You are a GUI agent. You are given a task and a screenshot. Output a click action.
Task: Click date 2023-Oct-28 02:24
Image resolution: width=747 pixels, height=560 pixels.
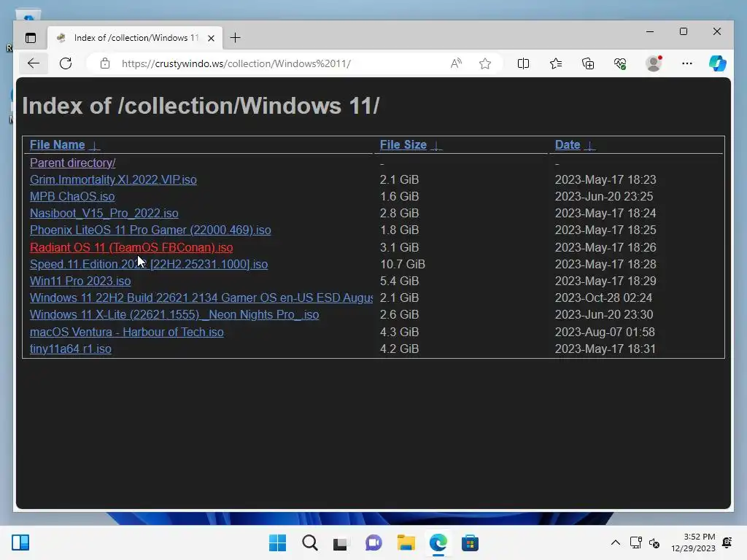tap(603, 297)
